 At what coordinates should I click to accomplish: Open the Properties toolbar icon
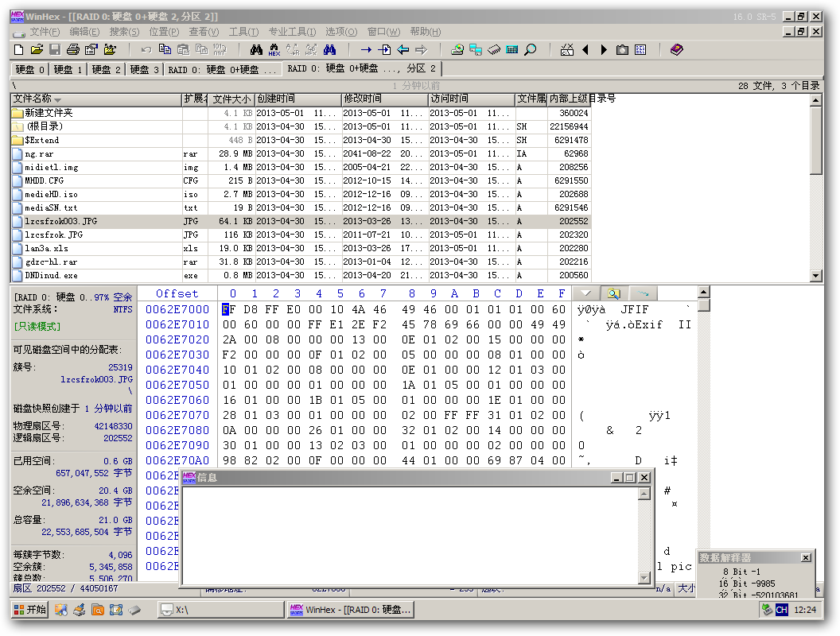pyautogui.click(x=91, y=50)
